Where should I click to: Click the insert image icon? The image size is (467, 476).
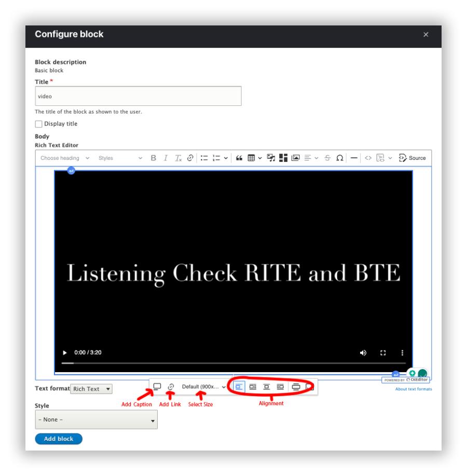pos(296,158)
